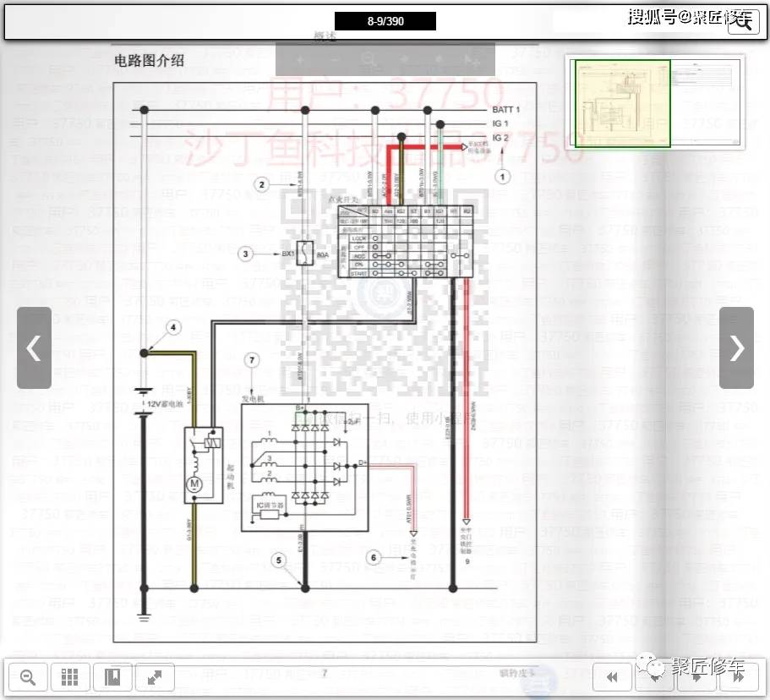Toggle fullscreen with the expand arrows icon
The image size is (770, 700).
(155, 677)
